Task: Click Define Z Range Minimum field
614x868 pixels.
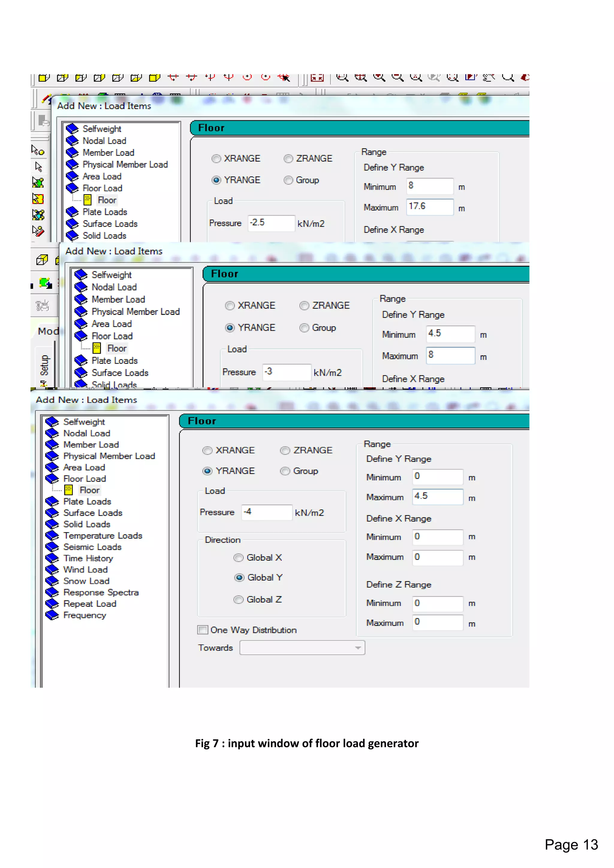Action: click(438, 604)
